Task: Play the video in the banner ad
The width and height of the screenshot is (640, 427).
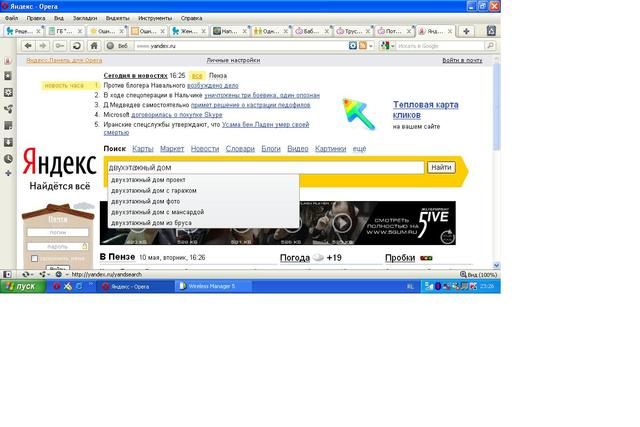Action: coord(342,222)
